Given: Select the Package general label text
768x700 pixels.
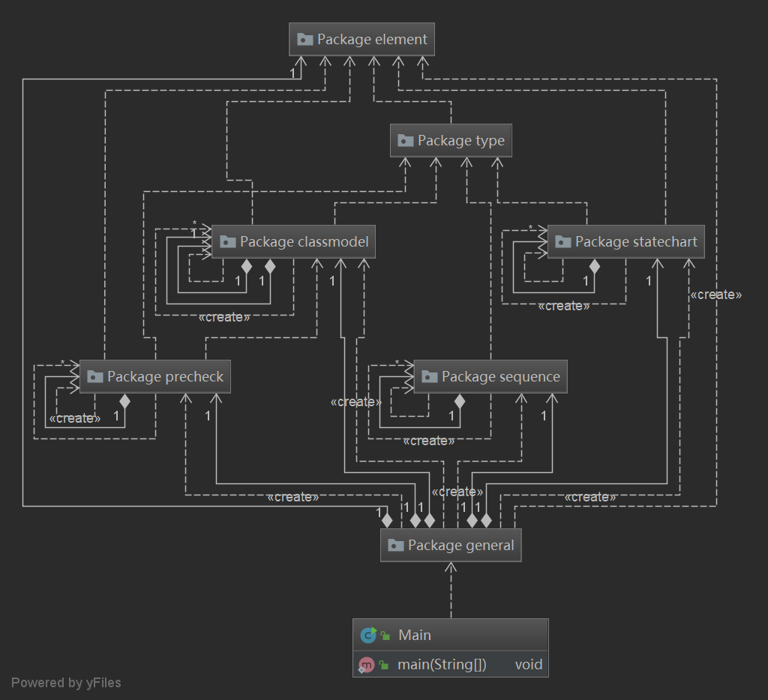Looking at the screenshot, I should [x=461, y=545].
